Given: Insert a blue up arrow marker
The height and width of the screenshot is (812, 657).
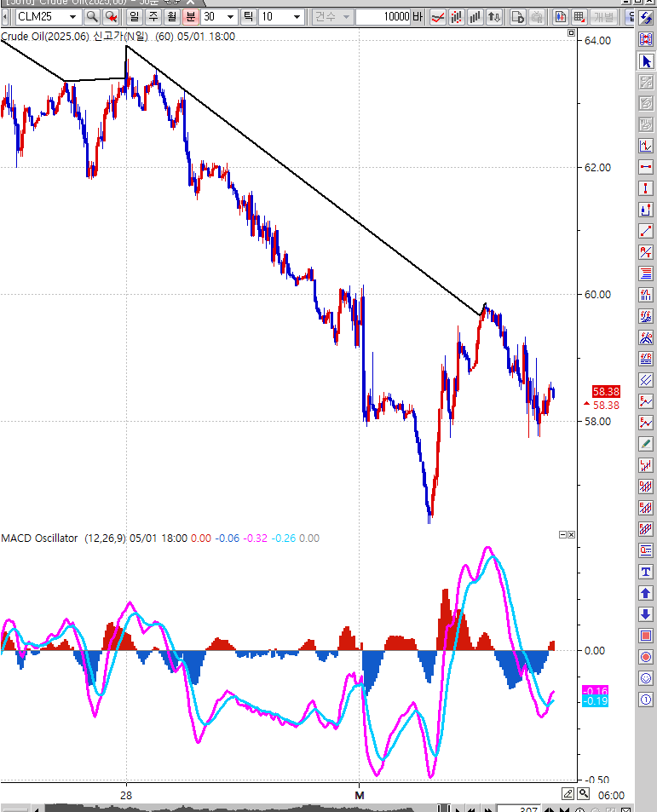Looking at the screenshot, I should tap(646, 593).
